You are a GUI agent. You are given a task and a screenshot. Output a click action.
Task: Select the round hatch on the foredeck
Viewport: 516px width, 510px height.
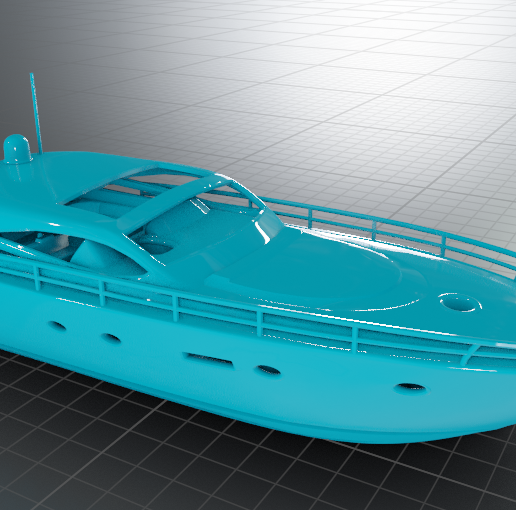460,302
